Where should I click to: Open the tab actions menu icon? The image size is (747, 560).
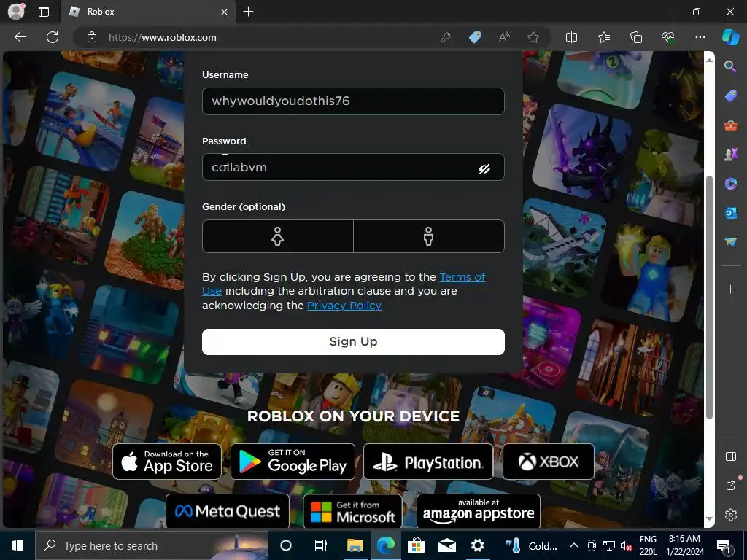coord(43,12)
